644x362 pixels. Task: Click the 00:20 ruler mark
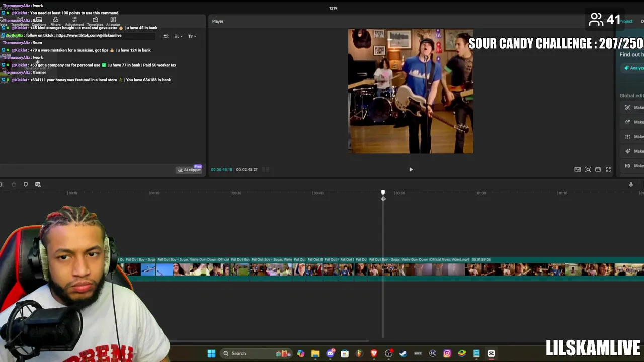pos(155,193)
